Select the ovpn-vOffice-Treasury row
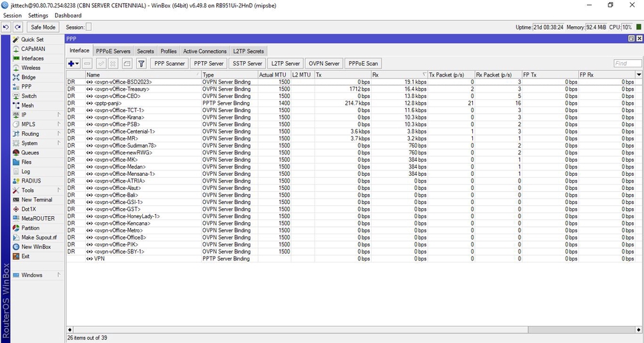 351,89
